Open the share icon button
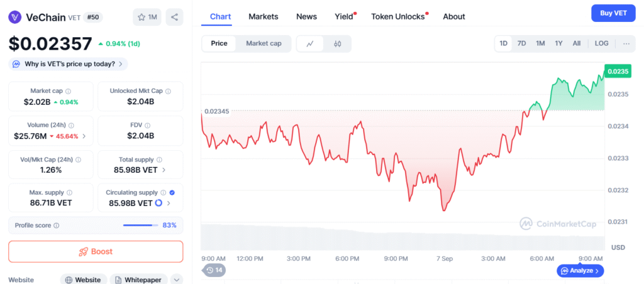The width and height of the screenshot is (644, 284). (x=175, y=17)
